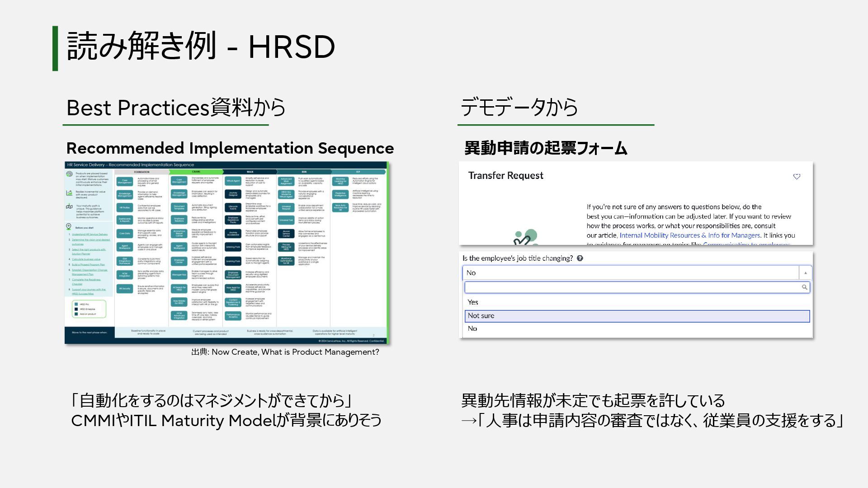This screenshot has height=488, width=868.
Task: Click the CRAWL phase header in the diagram
Action: 196,172
